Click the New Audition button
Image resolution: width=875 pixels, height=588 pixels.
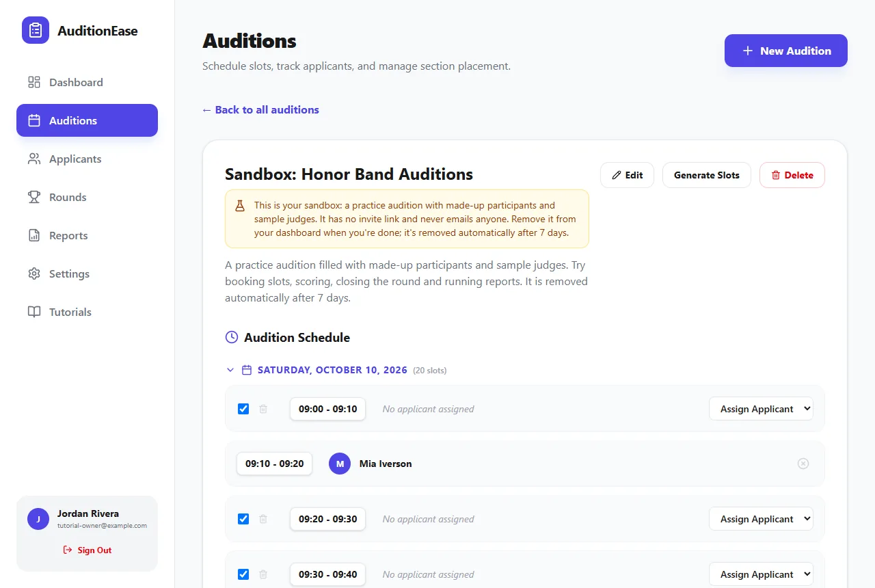786,51
